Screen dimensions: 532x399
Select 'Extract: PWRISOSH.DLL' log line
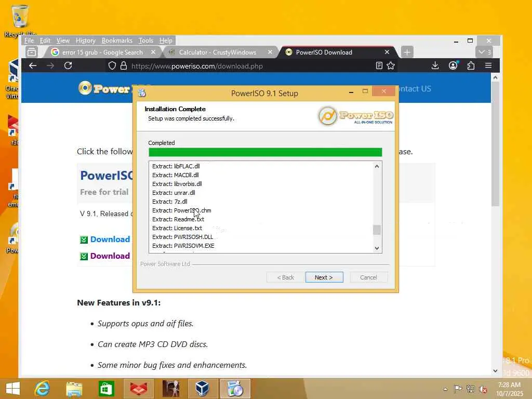pos(182,237)
